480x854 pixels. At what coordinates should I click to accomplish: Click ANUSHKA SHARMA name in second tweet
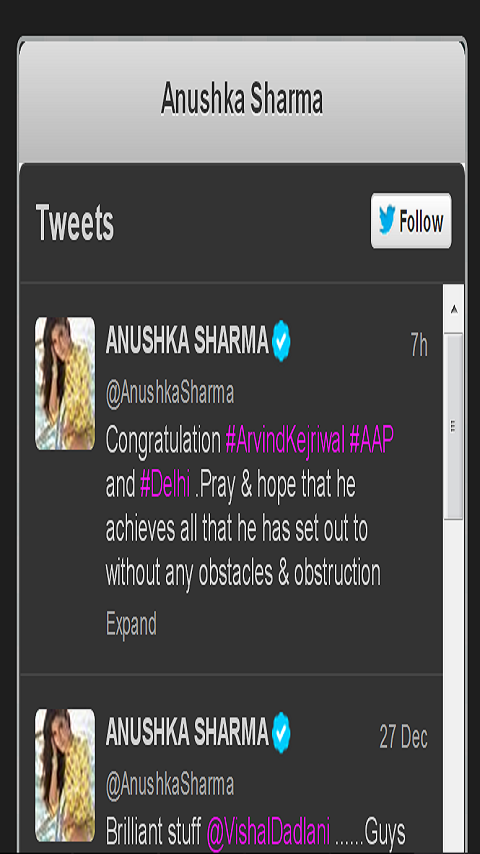coord(187,734)
